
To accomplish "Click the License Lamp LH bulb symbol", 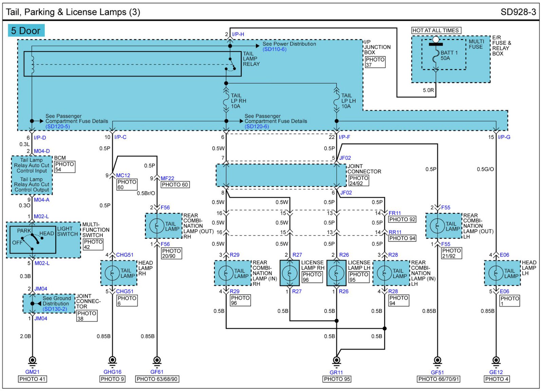I will click(x=336, y=273).
